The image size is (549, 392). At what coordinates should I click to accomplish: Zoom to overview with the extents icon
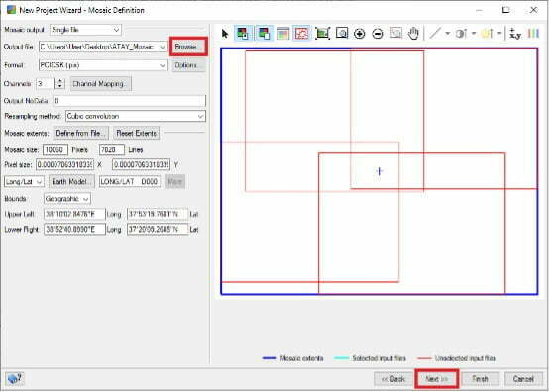click(322, 34)
